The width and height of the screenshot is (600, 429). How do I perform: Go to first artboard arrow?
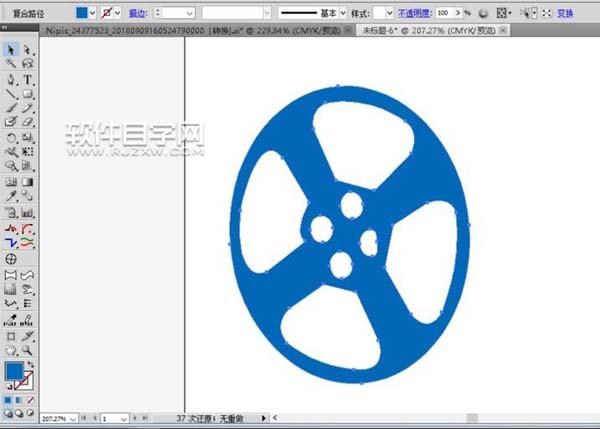(84, 418)
